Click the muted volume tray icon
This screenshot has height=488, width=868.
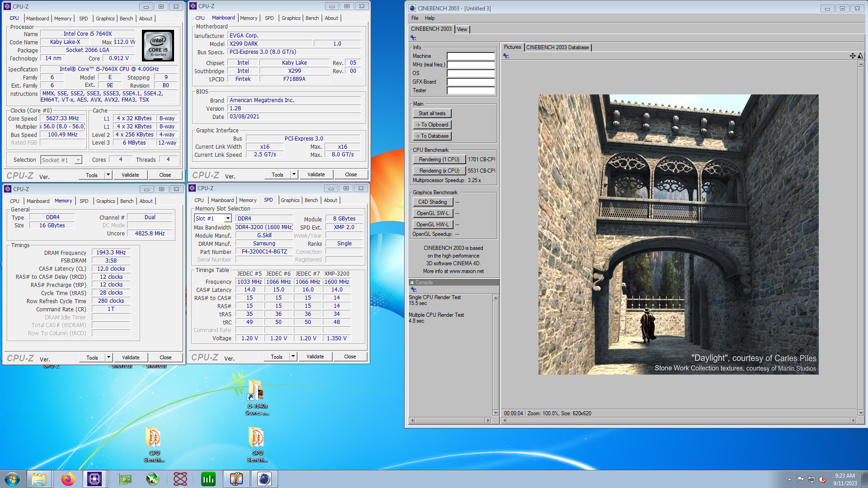coord(822,479)
